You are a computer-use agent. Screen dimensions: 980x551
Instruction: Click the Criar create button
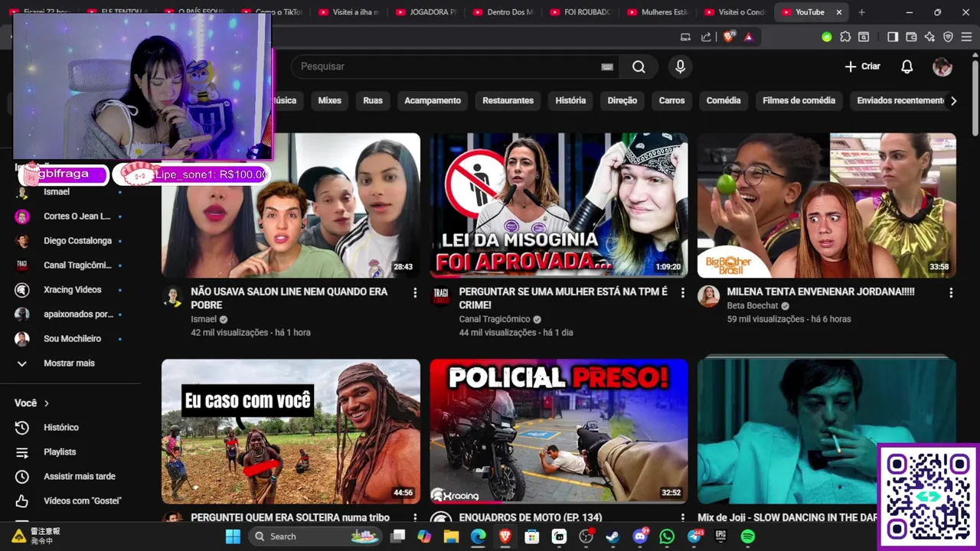[863, 67]
